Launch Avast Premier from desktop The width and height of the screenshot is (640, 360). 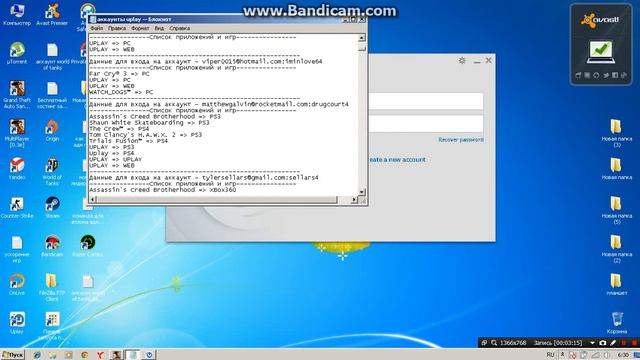(52, 15)
